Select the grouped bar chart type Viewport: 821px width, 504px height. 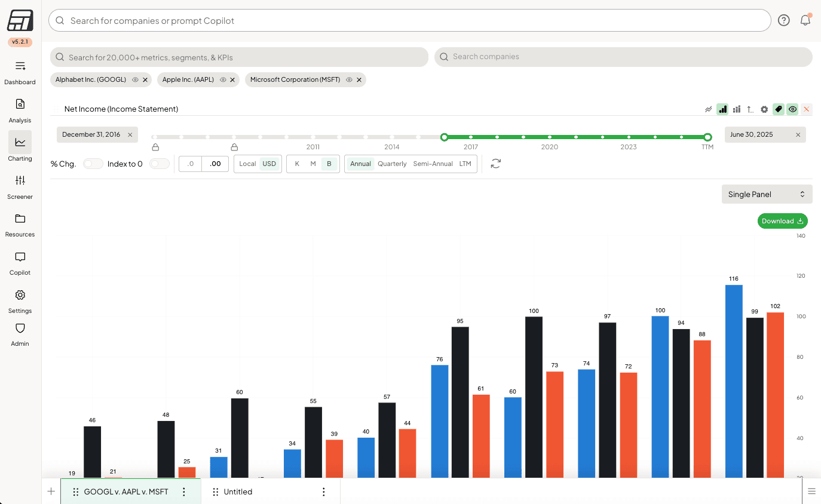click(x=736, y=109)
